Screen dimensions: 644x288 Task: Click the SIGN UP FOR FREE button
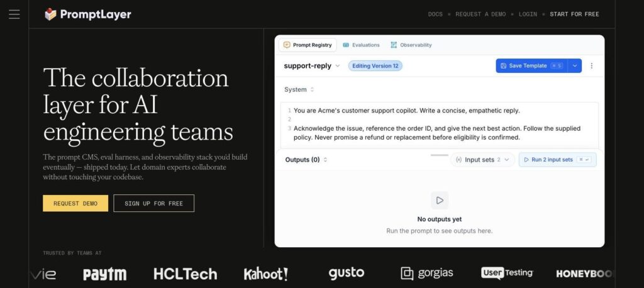[153, 203]
